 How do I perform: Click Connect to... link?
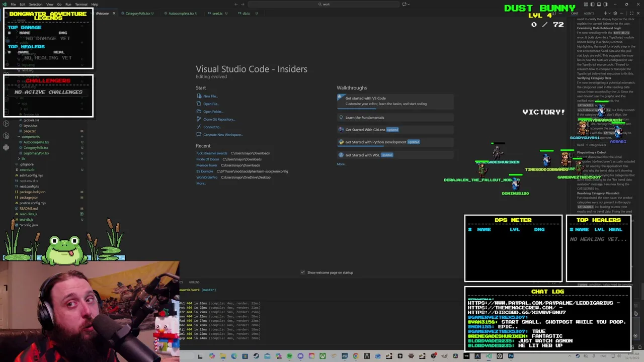tap(212, 127)
